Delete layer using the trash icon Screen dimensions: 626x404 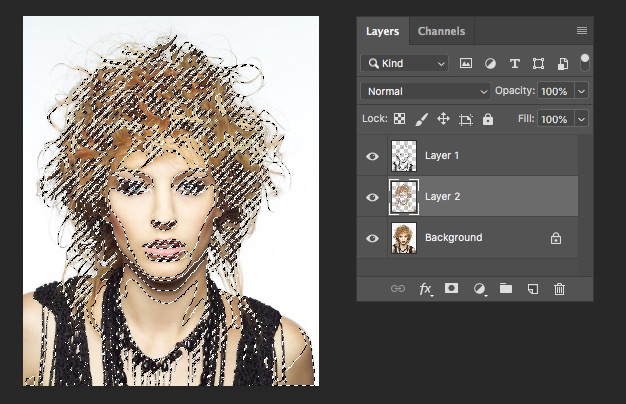click(x=560, y=289)
